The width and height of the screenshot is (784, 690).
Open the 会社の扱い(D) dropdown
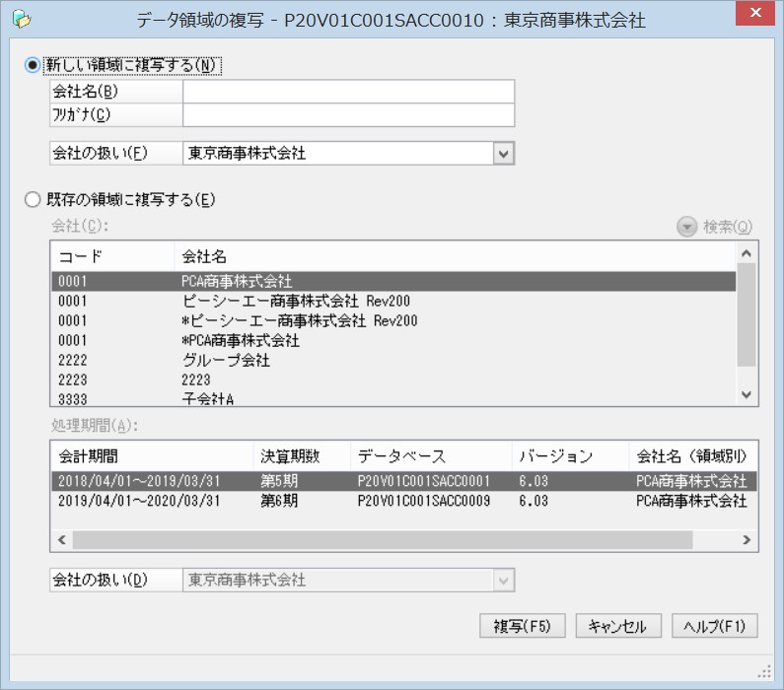pyautogui.click(x=504, y=580)
